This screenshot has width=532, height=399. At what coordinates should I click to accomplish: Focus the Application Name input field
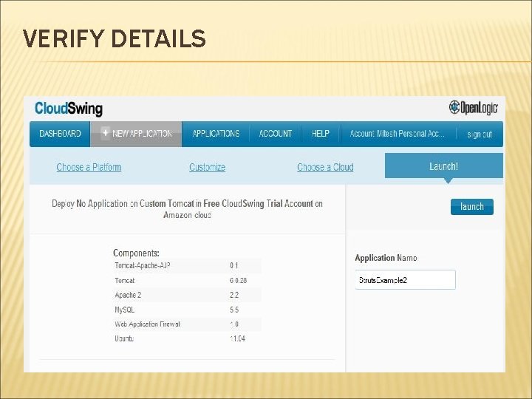405,280
